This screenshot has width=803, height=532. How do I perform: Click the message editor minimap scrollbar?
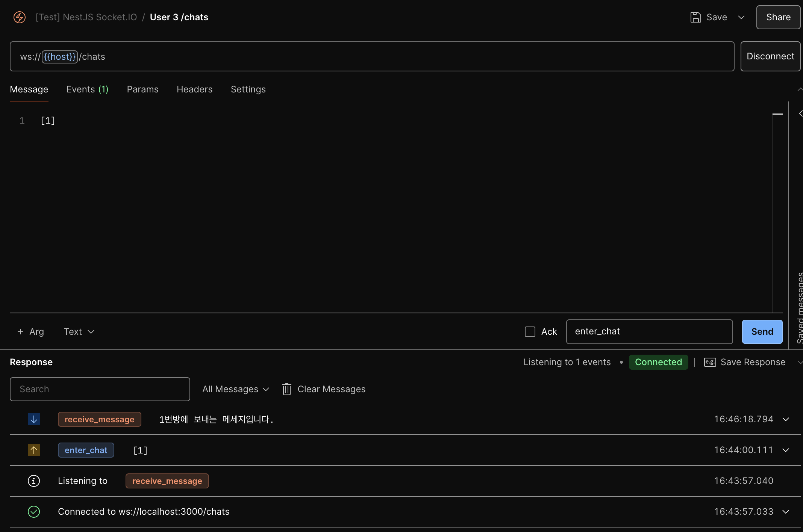coord(777,114)
